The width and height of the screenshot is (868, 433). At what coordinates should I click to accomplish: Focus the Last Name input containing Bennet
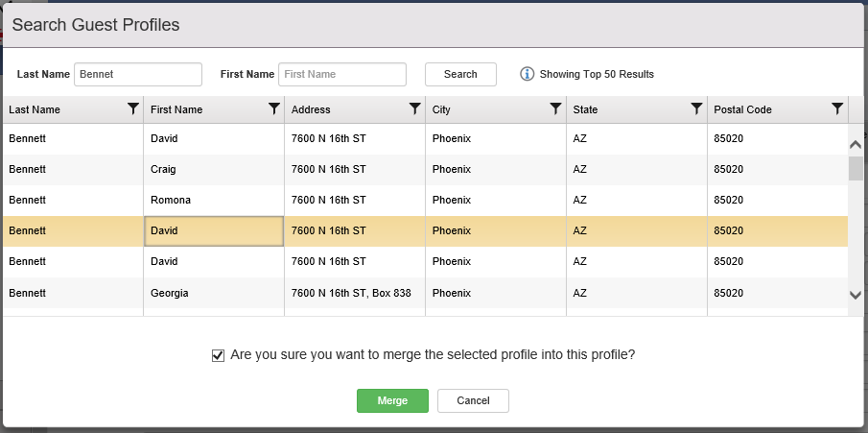[x=138, y=74]
